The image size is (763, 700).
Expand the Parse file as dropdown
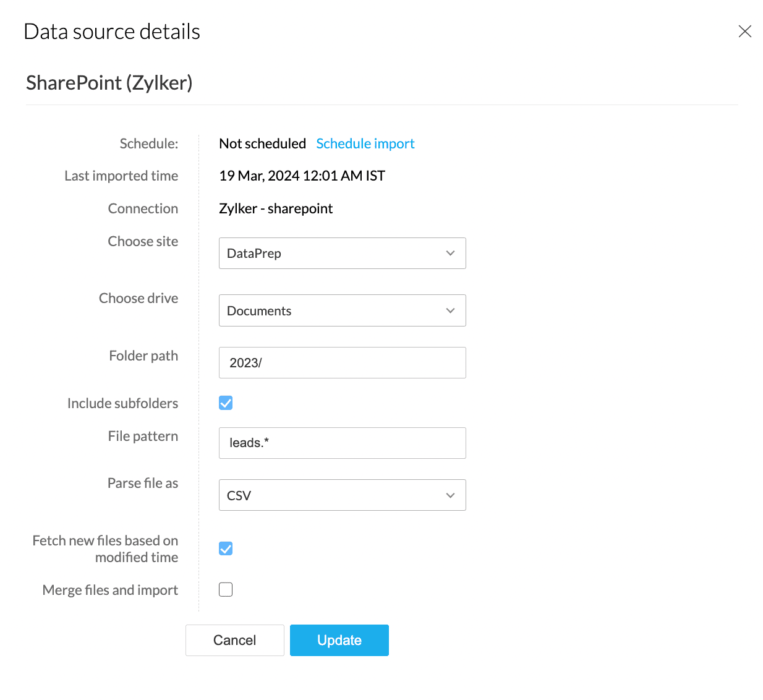click(341, 495)
